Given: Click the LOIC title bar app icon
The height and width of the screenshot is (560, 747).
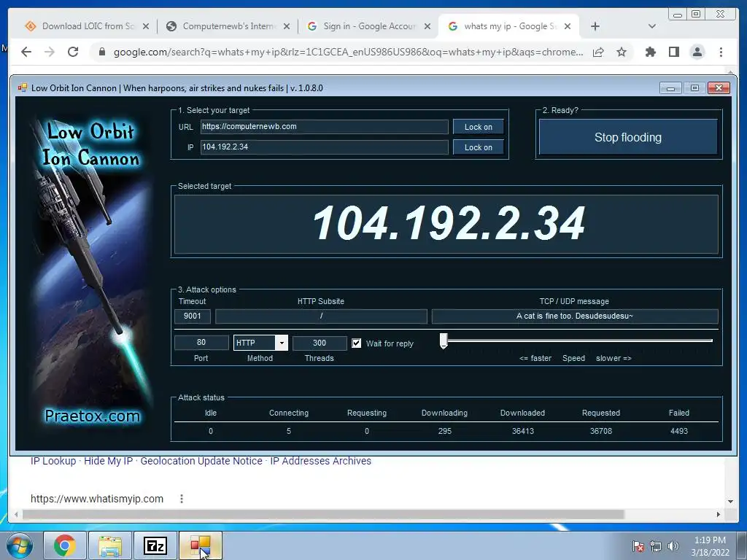Looking at the screenshot, I should coord(22,87).
